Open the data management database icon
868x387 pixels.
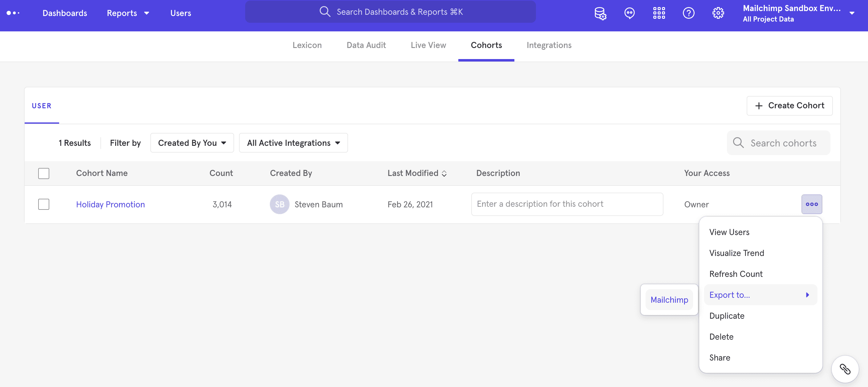click(x=600, y=13)
